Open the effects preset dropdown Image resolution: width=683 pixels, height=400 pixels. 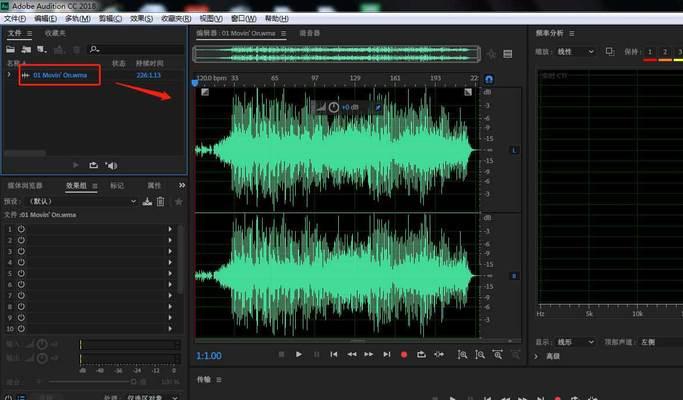(133, 201)
